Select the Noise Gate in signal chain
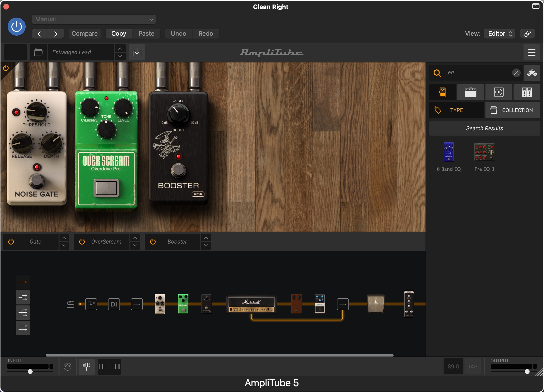The width and height of the screenshot is (544, 392). tap(160, 304)
